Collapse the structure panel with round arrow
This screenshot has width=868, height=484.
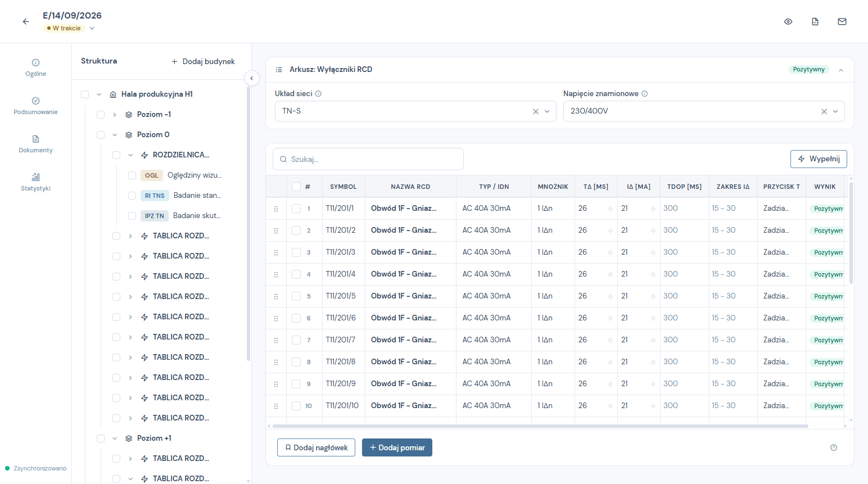click(251, 78)
